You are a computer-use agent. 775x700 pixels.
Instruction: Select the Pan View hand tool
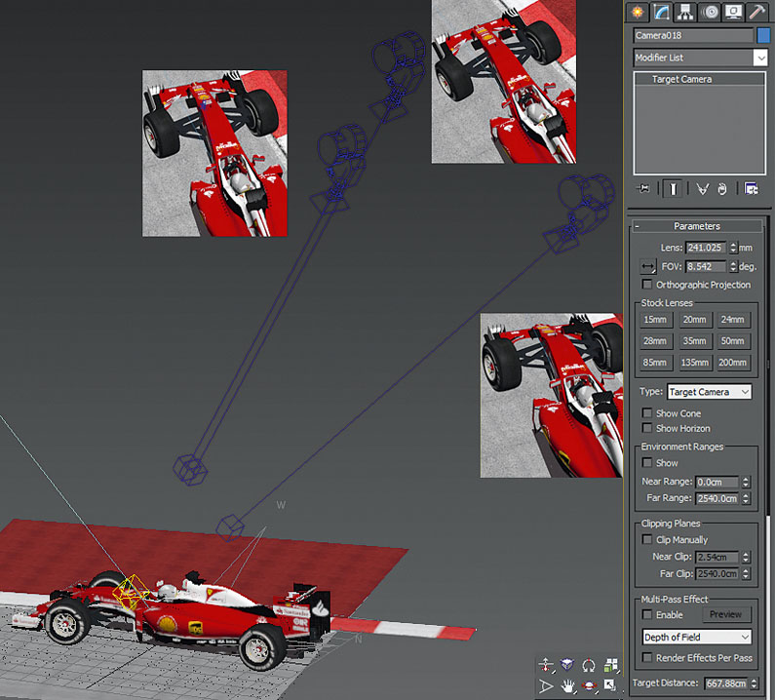(x=568, y=685)
